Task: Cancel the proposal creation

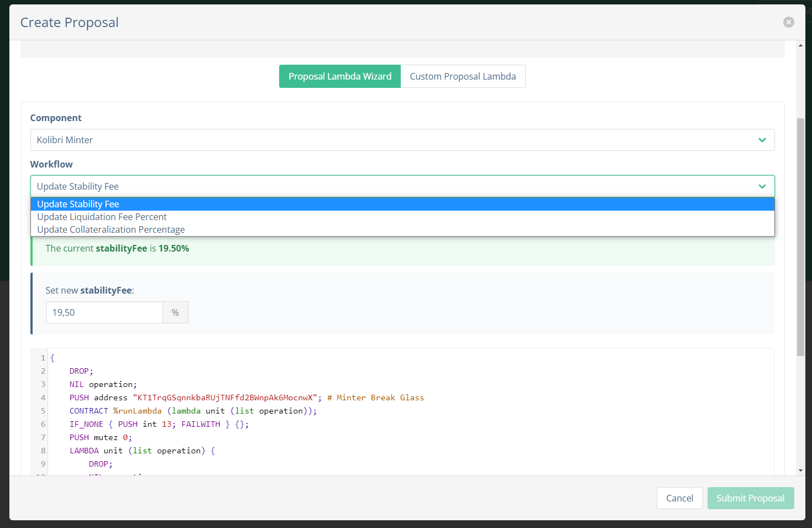Action: 679,498
